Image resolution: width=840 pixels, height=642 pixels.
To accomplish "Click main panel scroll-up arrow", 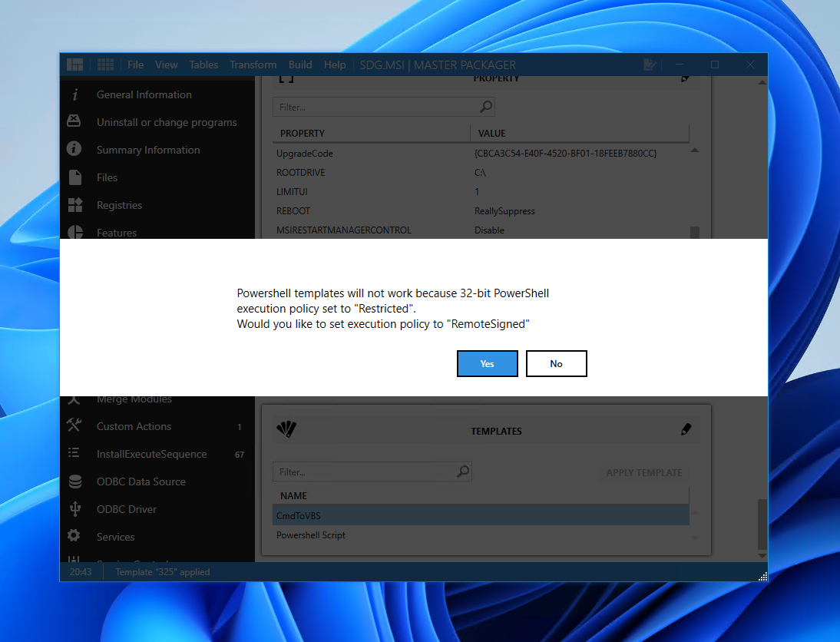I will pyautogui.click(x=762, y=82).
